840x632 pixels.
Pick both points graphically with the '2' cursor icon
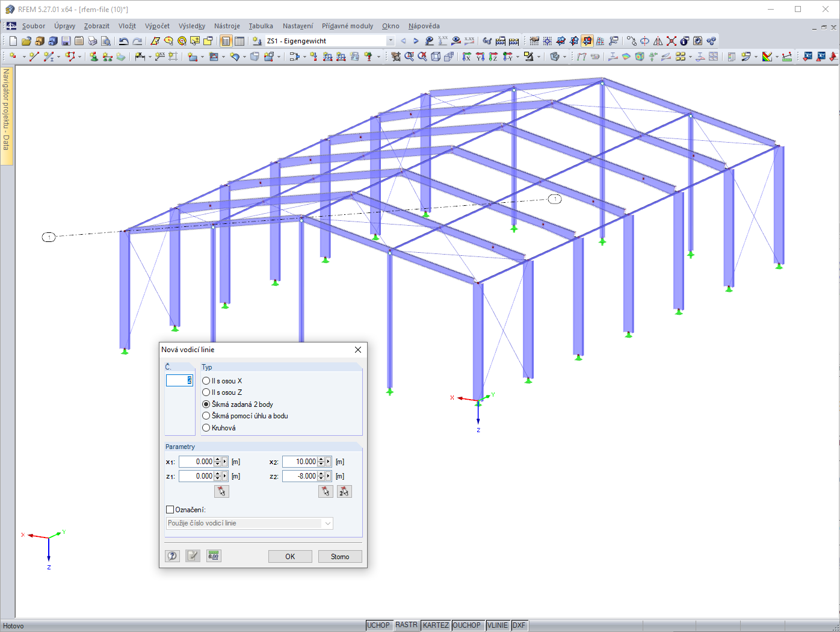click(344, 492)
